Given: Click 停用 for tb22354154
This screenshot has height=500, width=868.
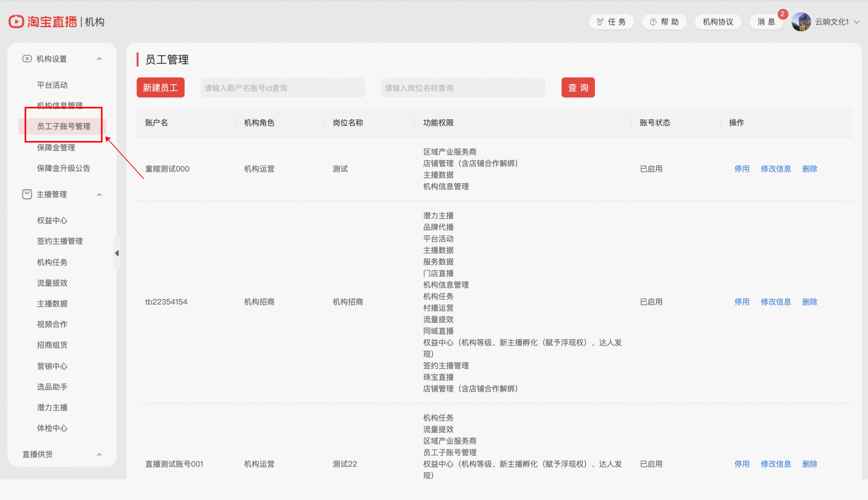Looking at the screenshot, I should [742, 302].
